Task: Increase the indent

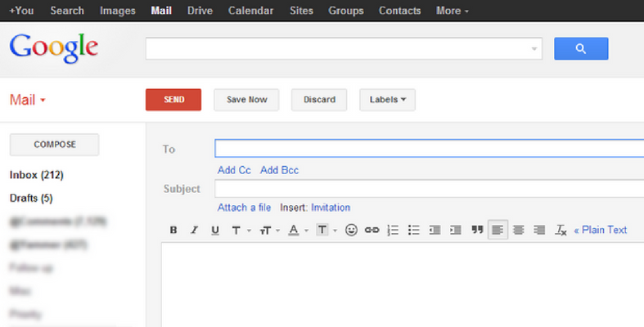Action: [x=456, y=230]
